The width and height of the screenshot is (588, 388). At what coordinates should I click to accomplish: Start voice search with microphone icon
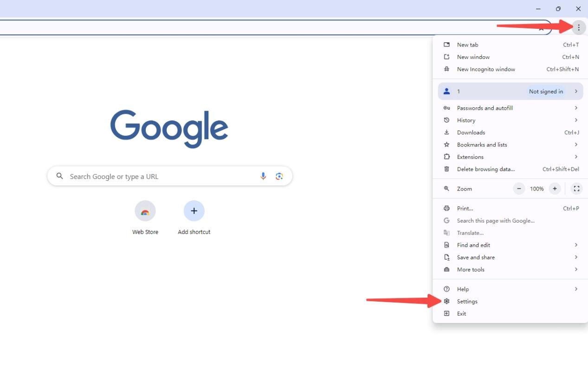[263, 176]
